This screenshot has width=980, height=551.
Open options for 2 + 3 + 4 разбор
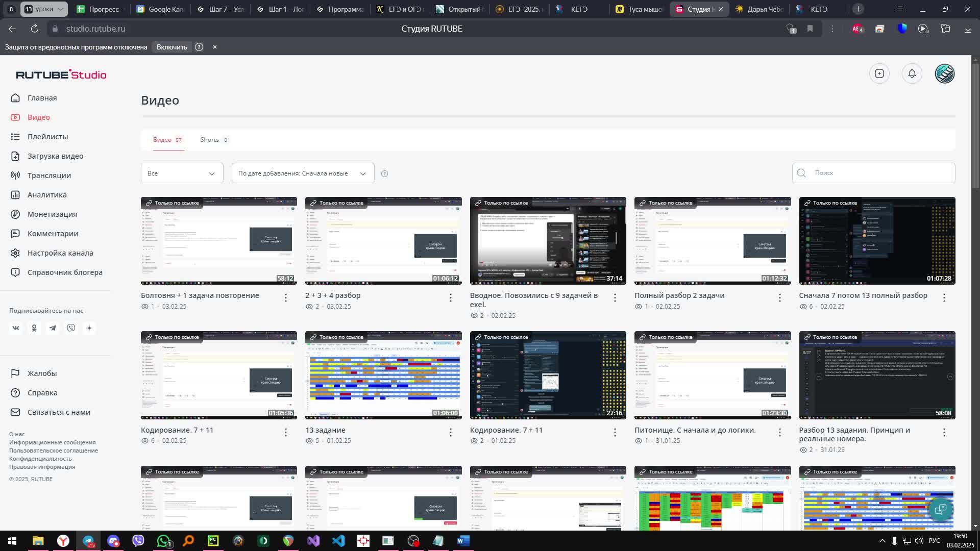pos(451,297)
